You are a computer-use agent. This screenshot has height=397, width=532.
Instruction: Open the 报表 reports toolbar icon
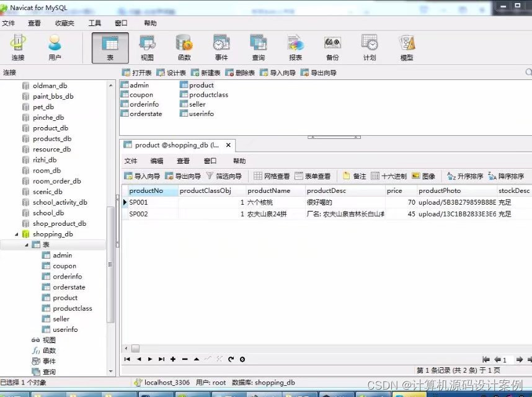point(295,48)
